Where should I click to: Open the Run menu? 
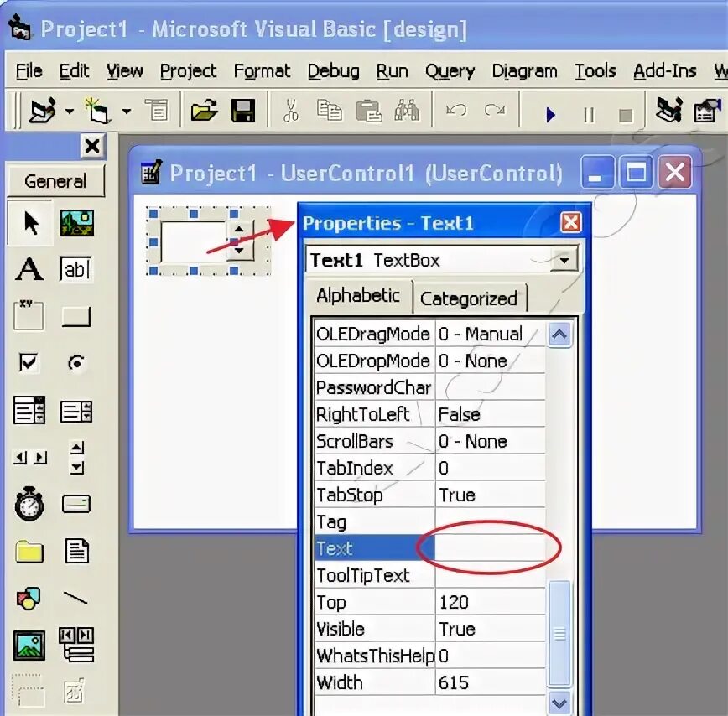[x=392, y=71]
